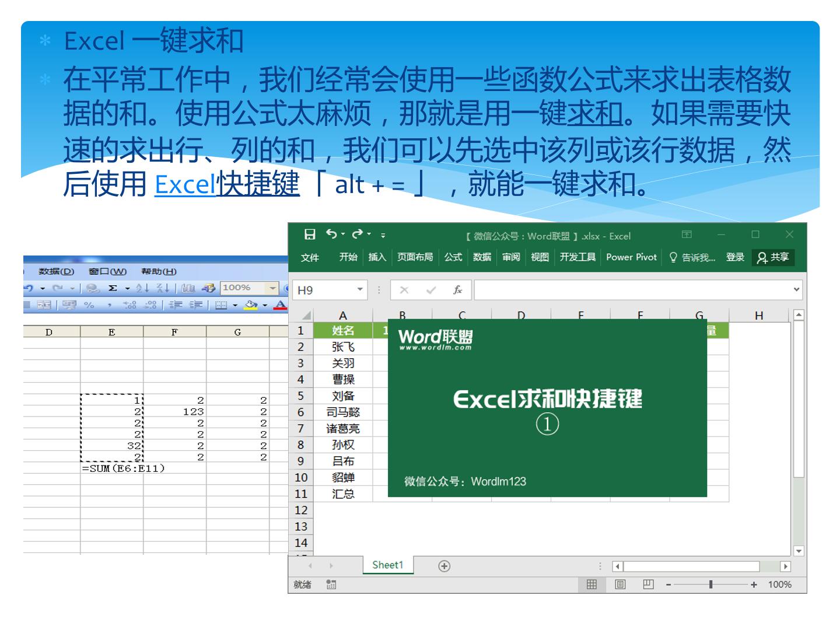The width and height of the screenshot is (840, 630).
Task: Click the Select All corner triangle
Action: 307,315
